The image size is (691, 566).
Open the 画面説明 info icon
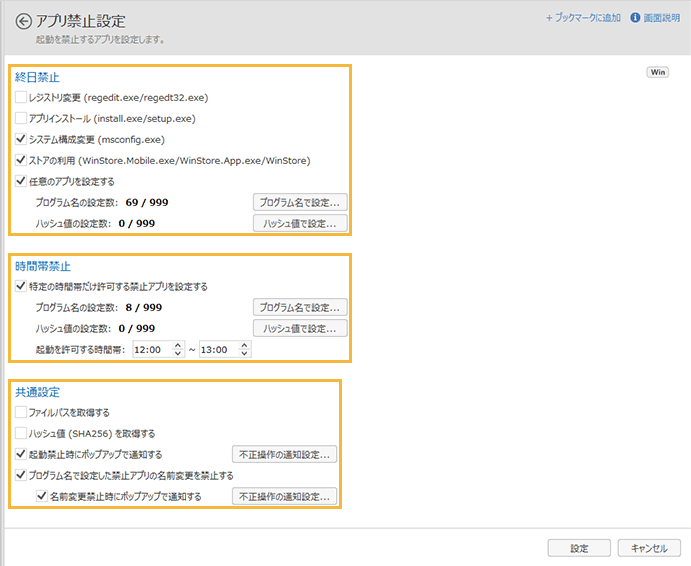[x=635, y=18]
